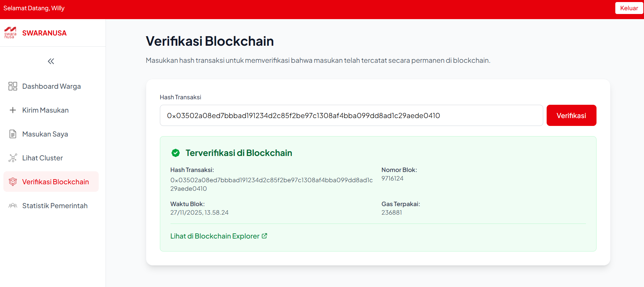The image size is (644, 287).
Task: Click the red blockchain cube icon
Action: point(13,182)
